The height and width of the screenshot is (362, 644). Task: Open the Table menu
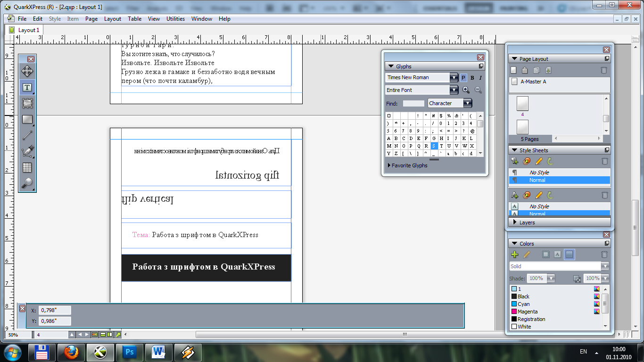point(134,19)
